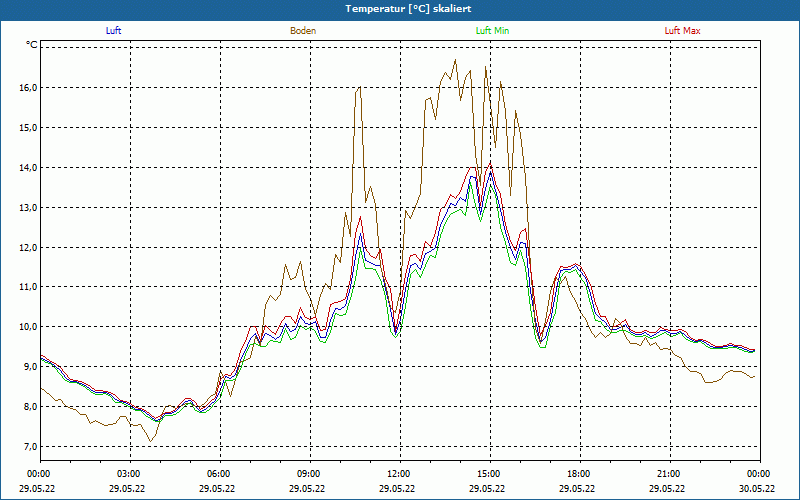Click the blue Luft legend label

[113, 31]
